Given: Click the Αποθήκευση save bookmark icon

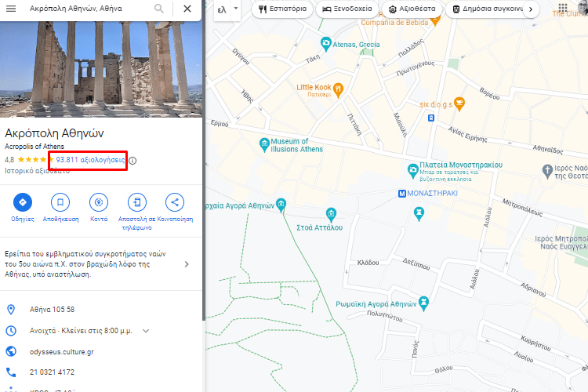Looking at the screenshot, I should pos(60,202).
